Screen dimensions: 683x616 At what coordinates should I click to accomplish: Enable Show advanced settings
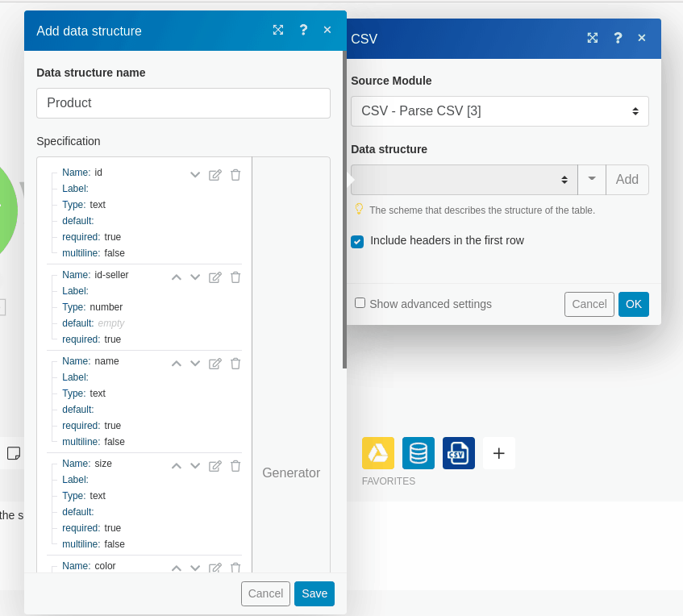pos(360,303)
